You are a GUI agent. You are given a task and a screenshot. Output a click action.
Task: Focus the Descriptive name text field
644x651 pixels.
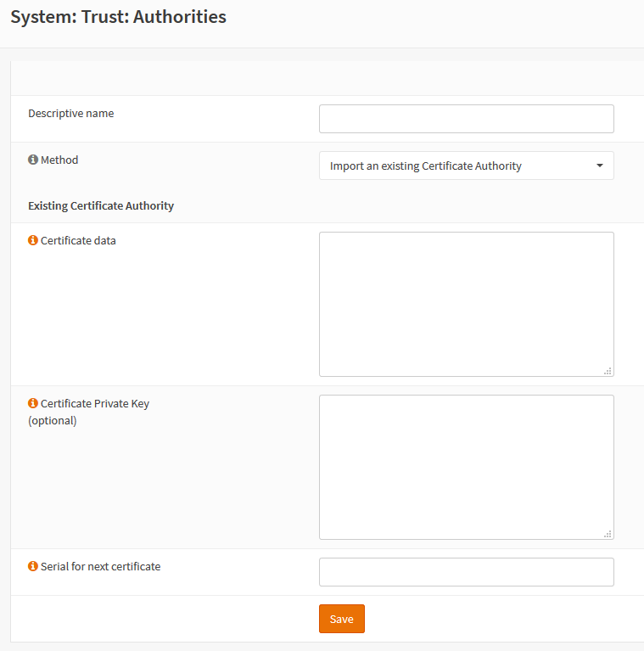466,119
